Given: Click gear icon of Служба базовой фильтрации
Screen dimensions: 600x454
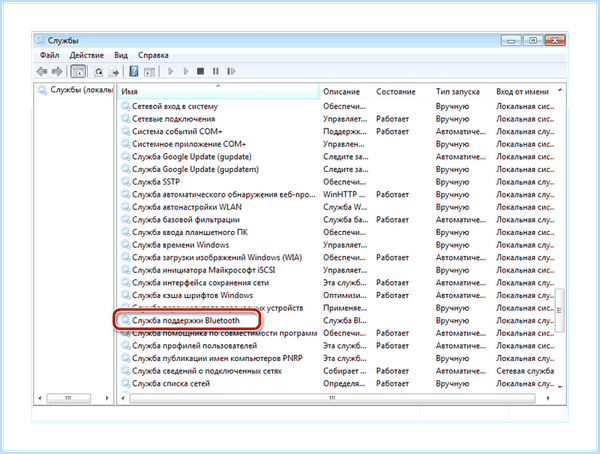Looking at the screenshot, I should click(x=126, y=219).
